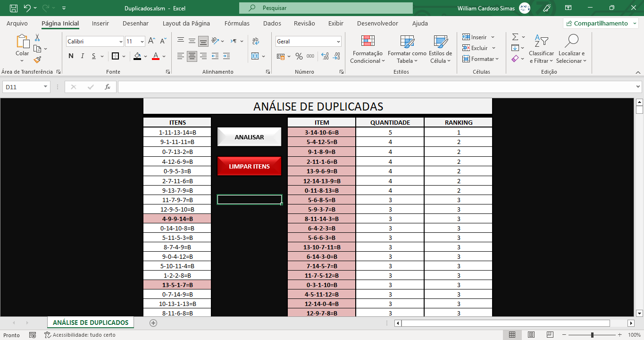Decrease font size with the smaller A icon

163,41
